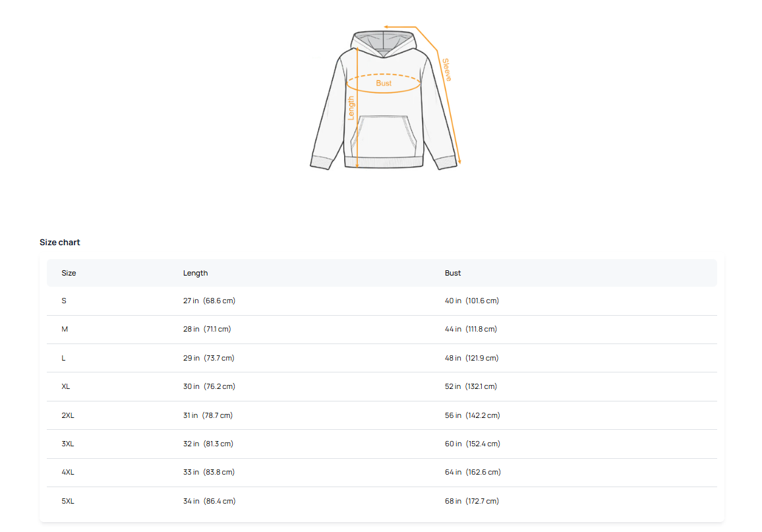Screen dimensions: 762x532
Task: Click length value '34 in (86.4 cm)'
Action: (x=209, y=502)
